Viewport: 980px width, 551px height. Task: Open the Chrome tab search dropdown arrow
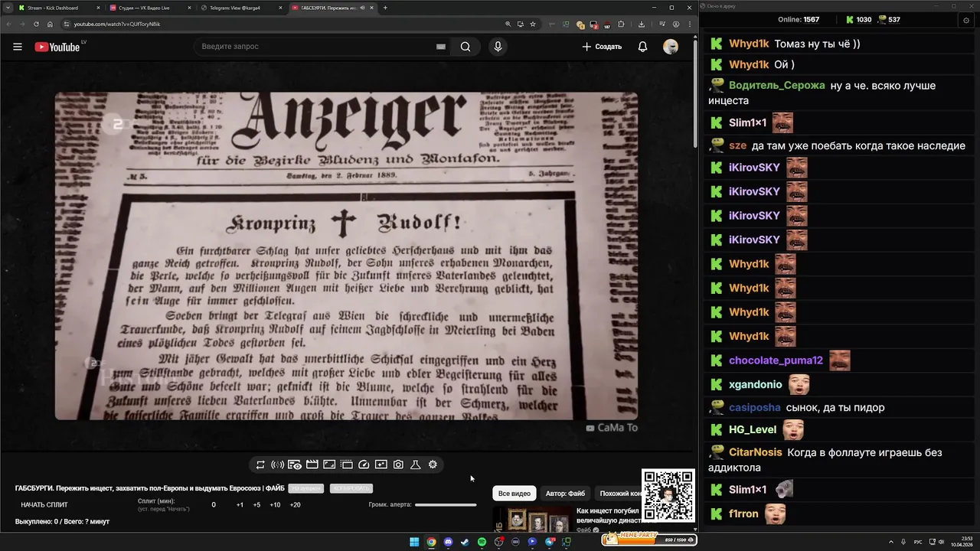point(7,8)
